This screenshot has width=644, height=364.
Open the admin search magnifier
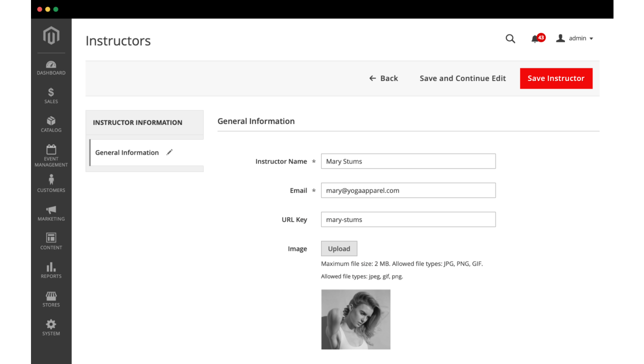tap(510, 38)
